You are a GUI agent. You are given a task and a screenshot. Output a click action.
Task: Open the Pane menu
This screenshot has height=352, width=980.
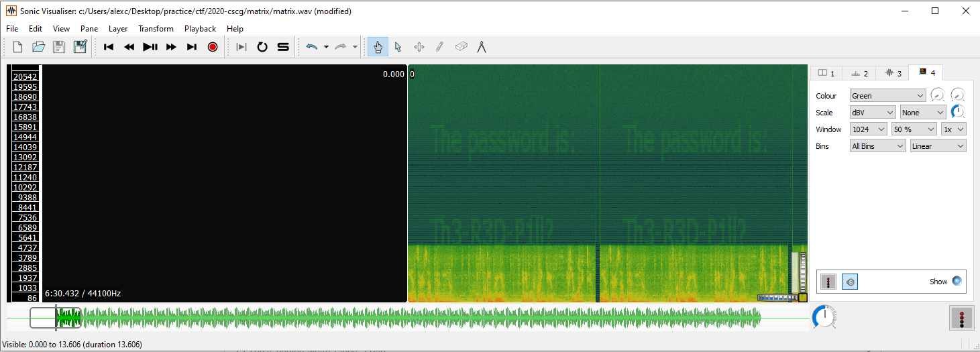tap(89, 29)
